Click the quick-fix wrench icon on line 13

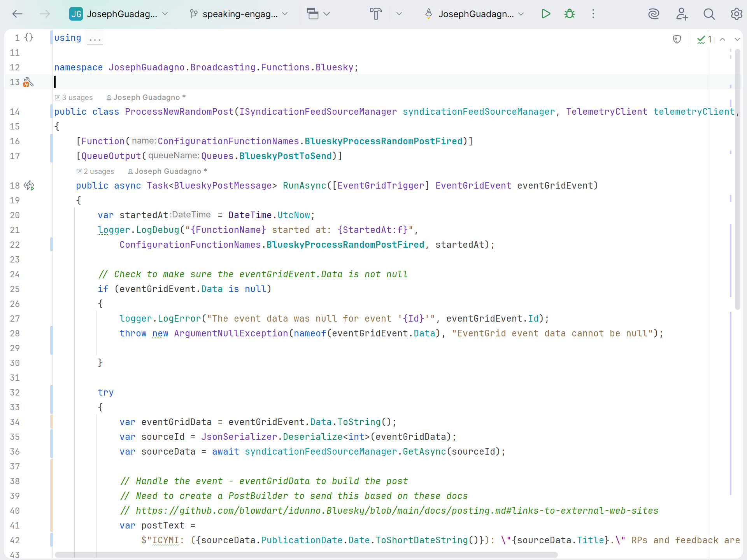pos(28,82)
